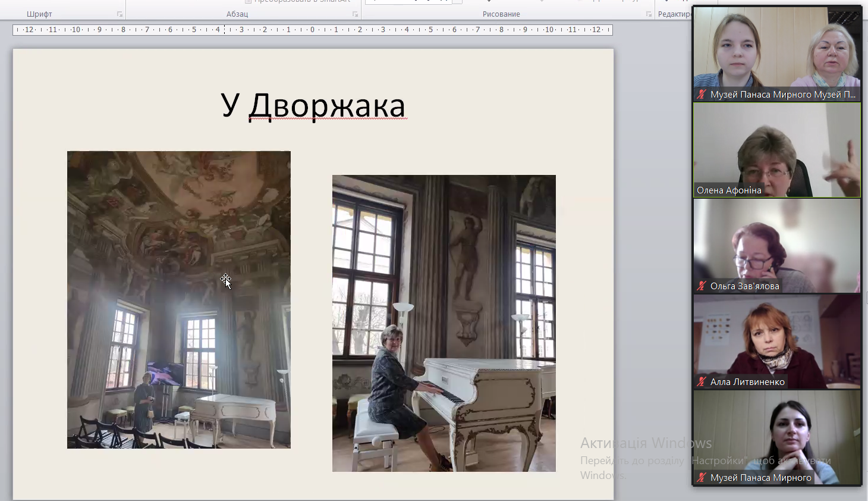Click muted mic icon on bottom video tile
868x501 pixels.
click(702, 478)
